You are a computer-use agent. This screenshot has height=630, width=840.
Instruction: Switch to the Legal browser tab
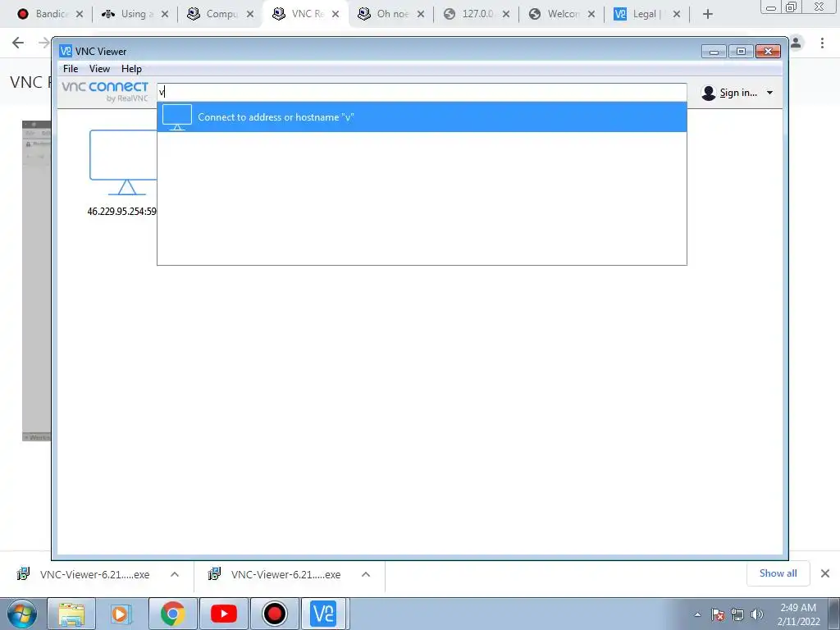[640, 14]
